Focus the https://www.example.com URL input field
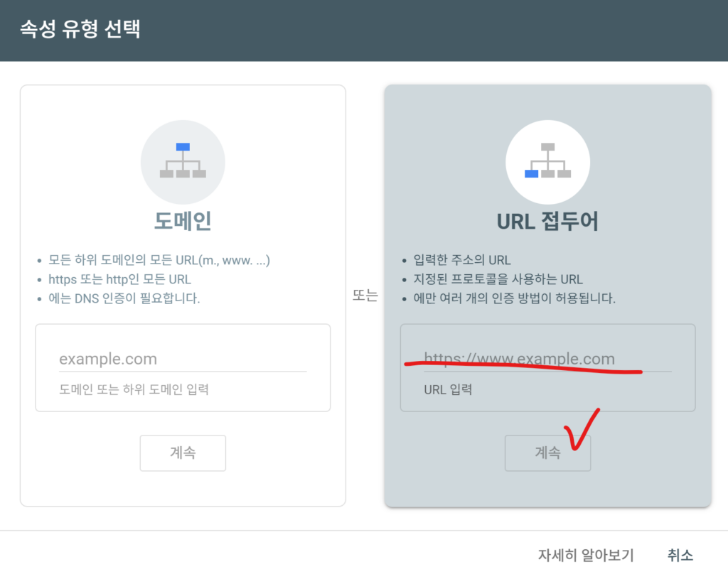 tap(547, 359)
